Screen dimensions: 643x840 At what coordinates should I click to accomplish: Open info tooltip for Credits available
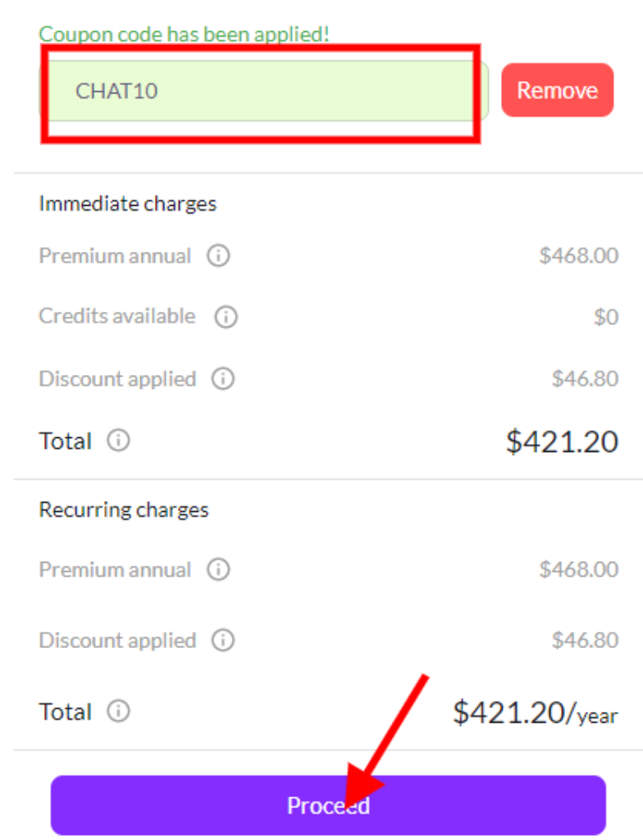[227, 317]
